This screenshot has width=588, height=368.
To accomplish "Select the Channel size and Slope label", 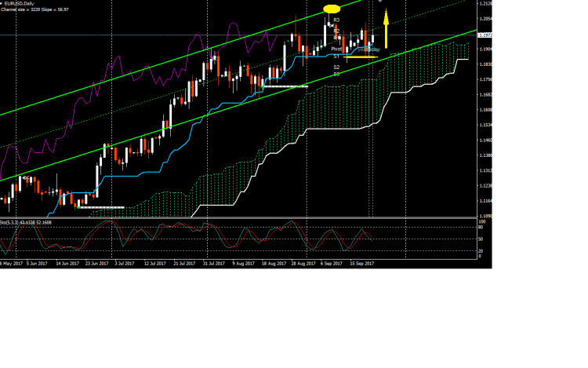I will click(x=34, y=9).
